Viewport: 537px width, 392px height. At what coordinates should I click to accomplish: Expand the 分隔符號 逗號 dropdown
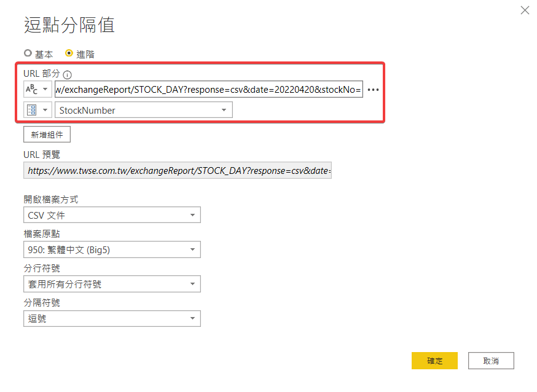pyautogui.click(x=112, y=318)
